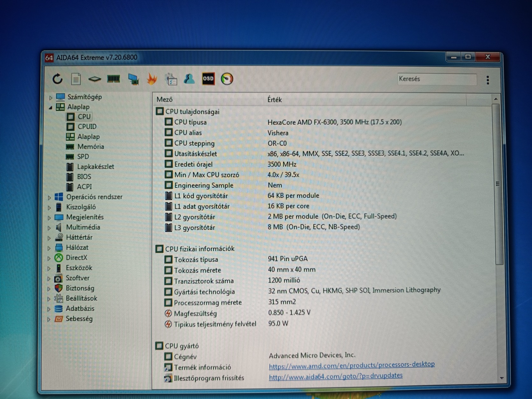Screen dimensions: 532x399
Task: Expand the Hálózat tree node
Action: click(x=49, y=248)
